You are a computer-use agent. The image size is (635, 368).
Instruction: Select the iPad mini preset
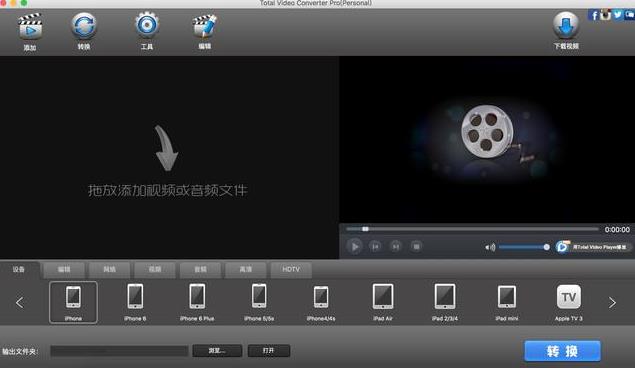[507, 303]
